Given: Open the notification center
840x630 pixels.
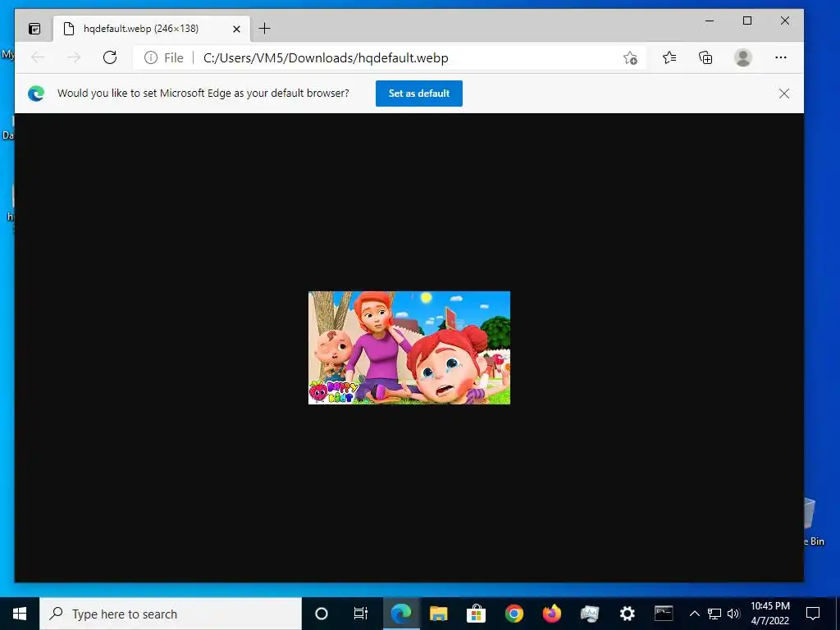Looking at the screenshot, I should pos(813,614).
